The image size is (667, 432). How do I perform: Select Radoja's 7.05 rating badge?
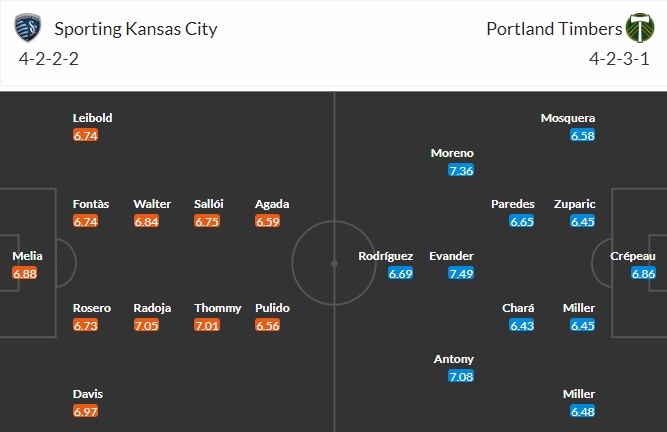click(146, 325)
